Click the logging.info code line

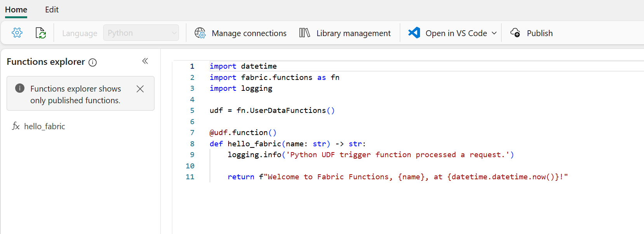pyautogui.click(x=371, y=155)
